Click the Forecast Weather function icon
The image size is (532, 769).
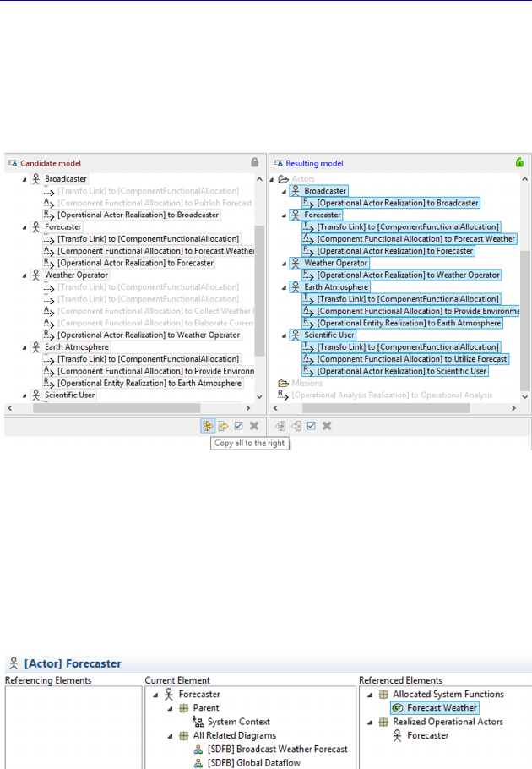pyautogui.click(x=398, y=707)
